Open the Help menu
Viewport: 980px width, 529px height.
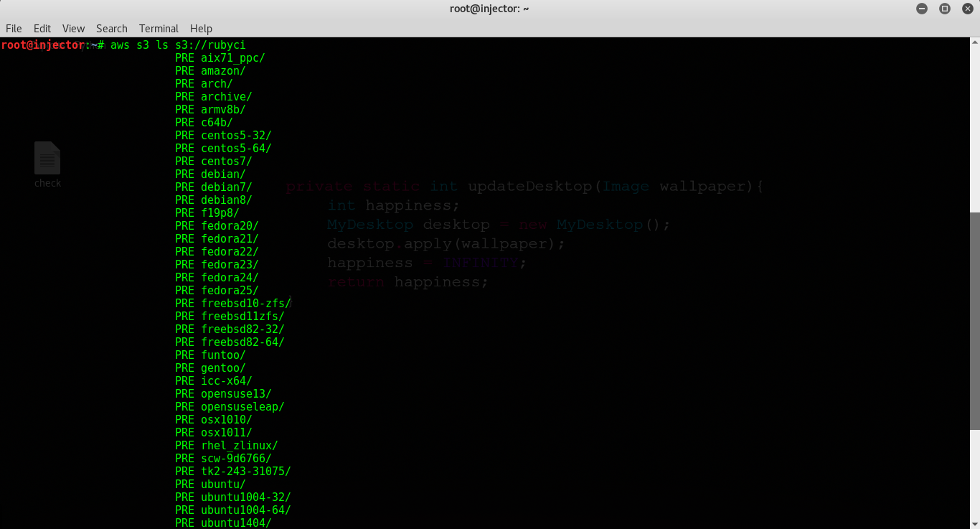click(201, 29)
